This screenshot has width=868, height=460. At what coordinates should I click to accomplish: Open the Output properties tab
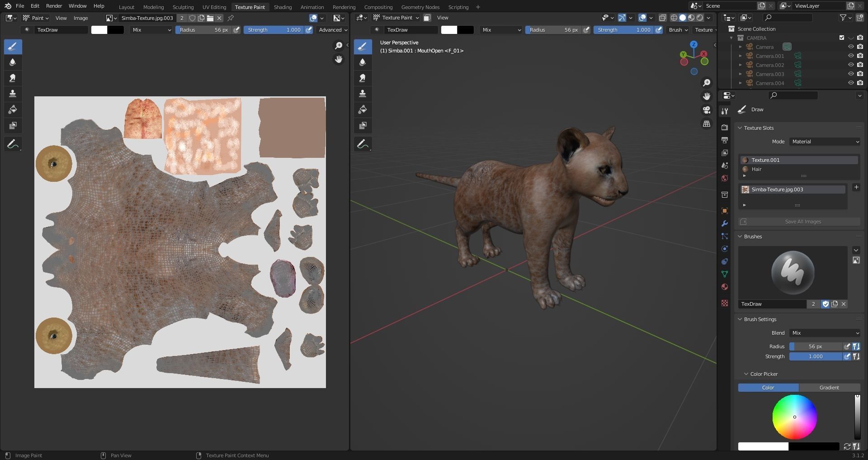click(x=725, y=140)
